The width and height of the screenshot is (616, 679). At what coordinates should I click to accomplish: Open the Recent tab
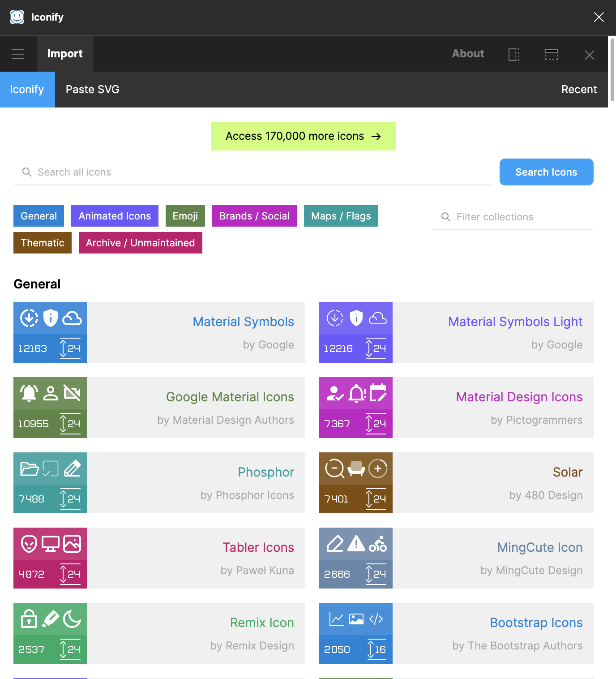pos(579,90)
